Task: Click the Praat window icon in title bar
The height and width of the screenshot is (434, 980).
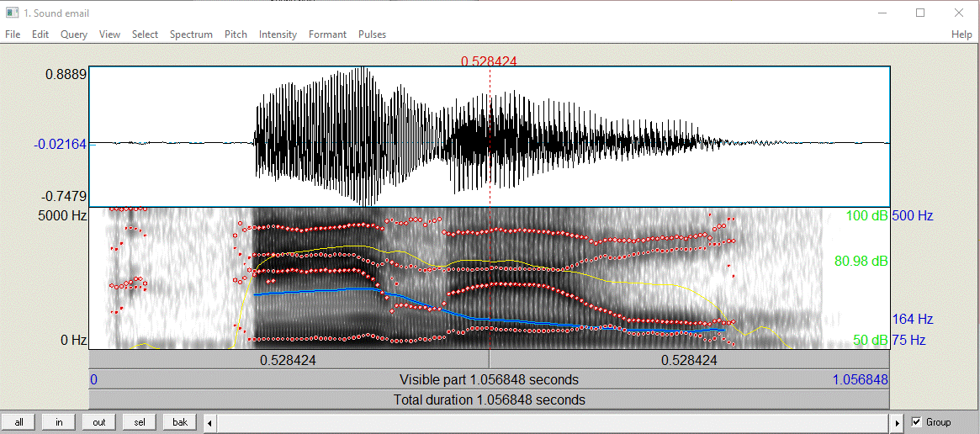Action: point(12,13)
